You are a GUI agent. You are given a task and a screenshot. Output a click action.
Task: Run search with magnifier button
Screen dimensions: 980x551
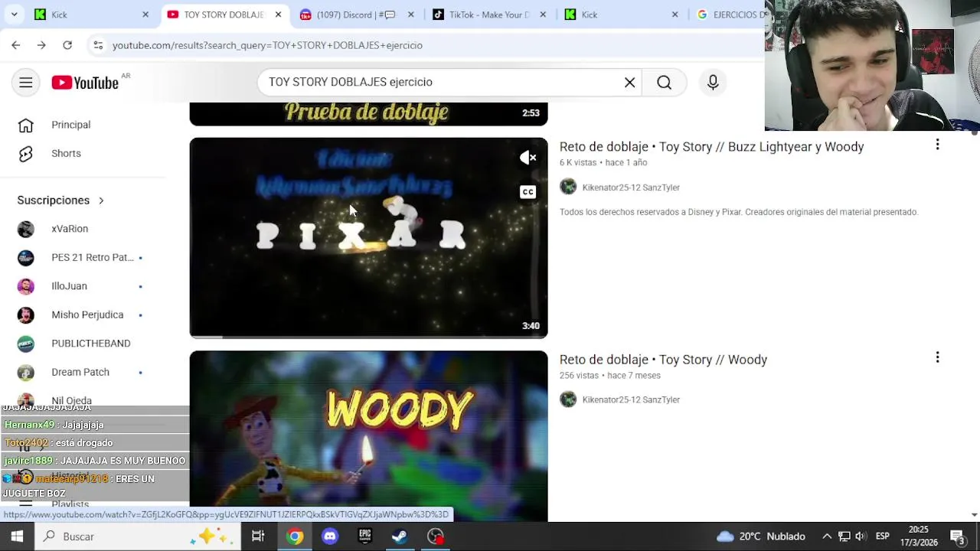(664, 83)
